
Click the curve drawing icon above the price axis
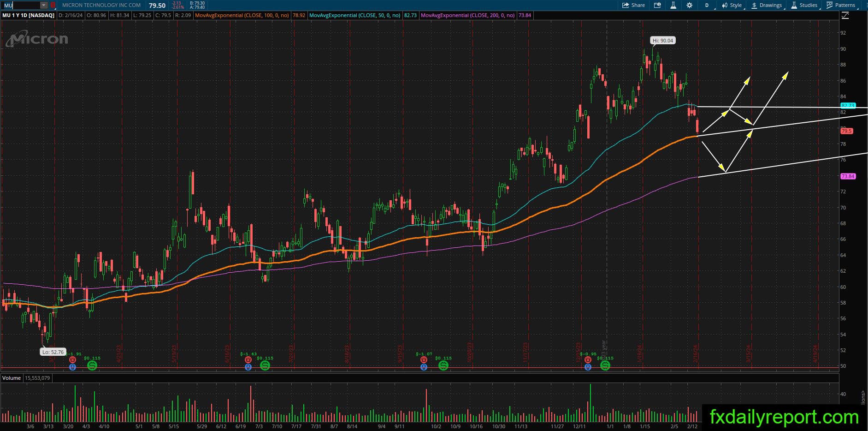(845, 16)
